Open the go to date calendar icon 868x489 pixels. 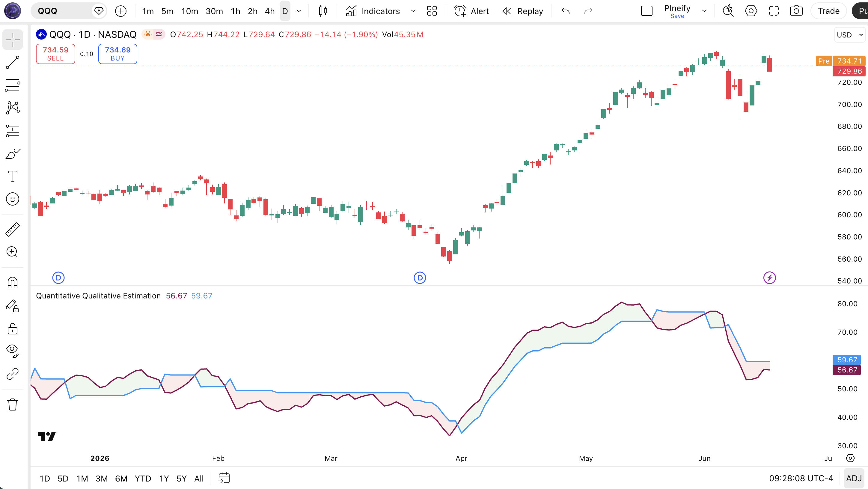[224, 478]
